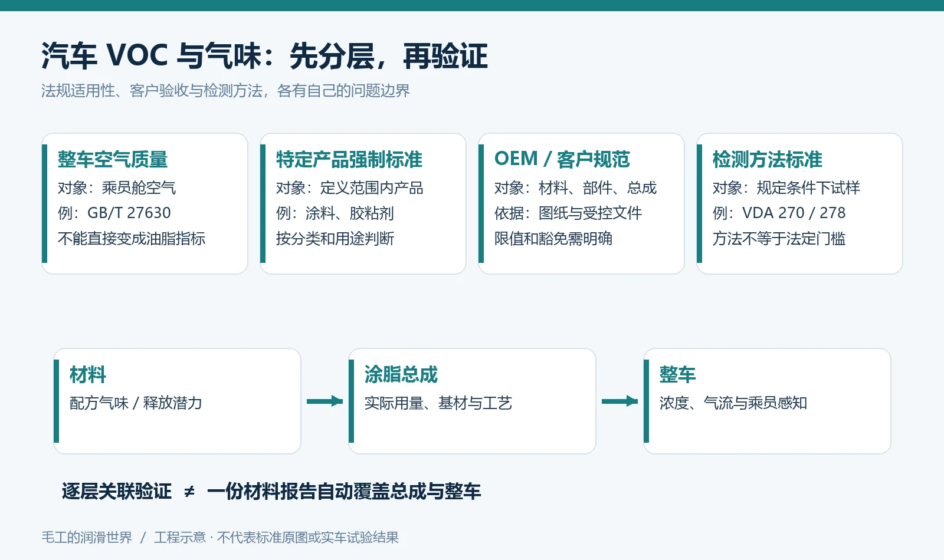
Task: Click the "≠" not-equal symbol
Action: point(189,492)
